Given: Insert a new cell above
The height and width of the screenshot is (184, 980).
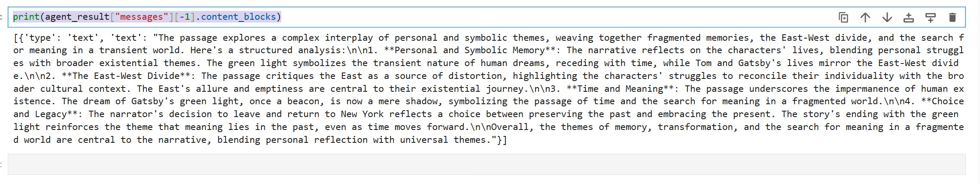Looking at the screenshot, I should tap(909, 17).
